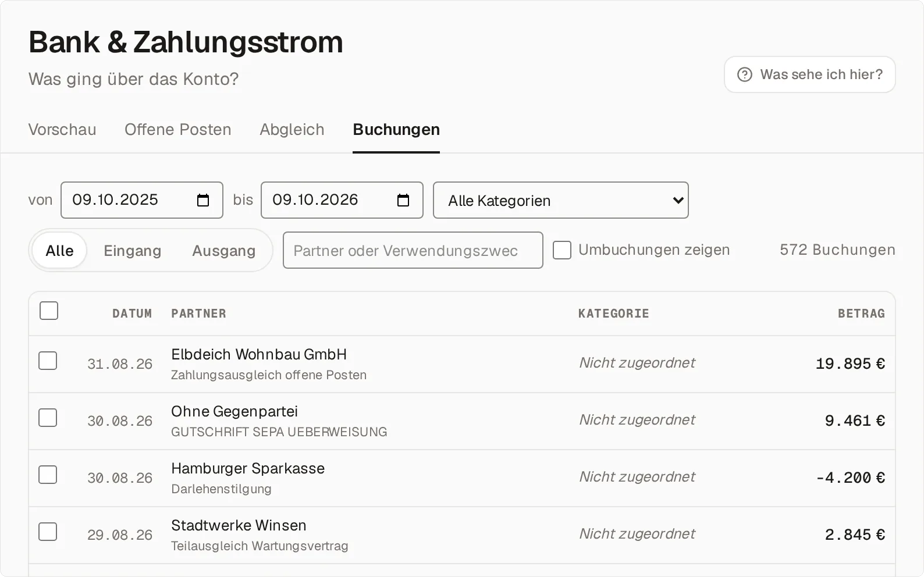Click category 'Nicht zugeordnet' of Stadtwerke Winsen
This screenshot has height=577, width=924.
point(637,534)
